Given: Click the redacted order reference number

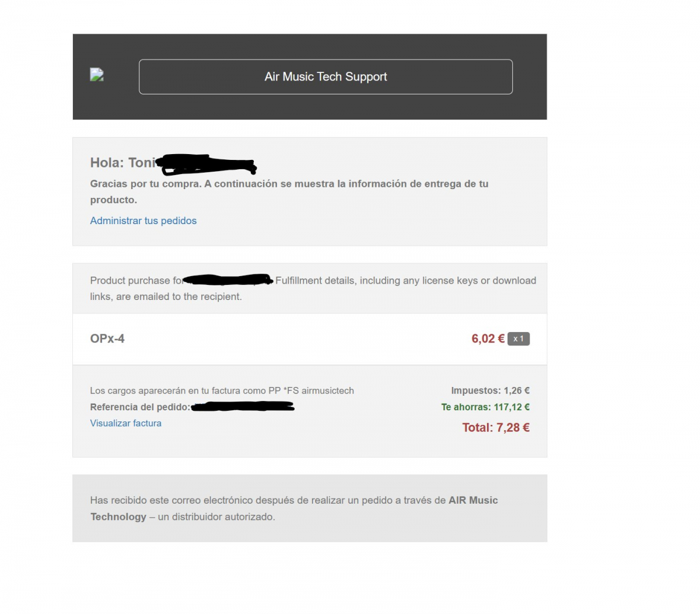Looking at the screenshot, I should 243,406.
